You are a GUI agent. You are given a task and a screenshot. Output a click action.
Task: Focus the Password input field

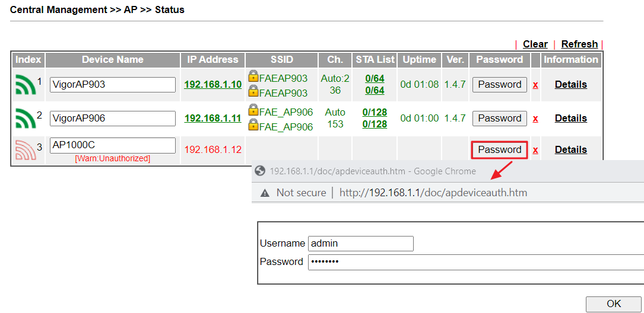tap(475, 261)
